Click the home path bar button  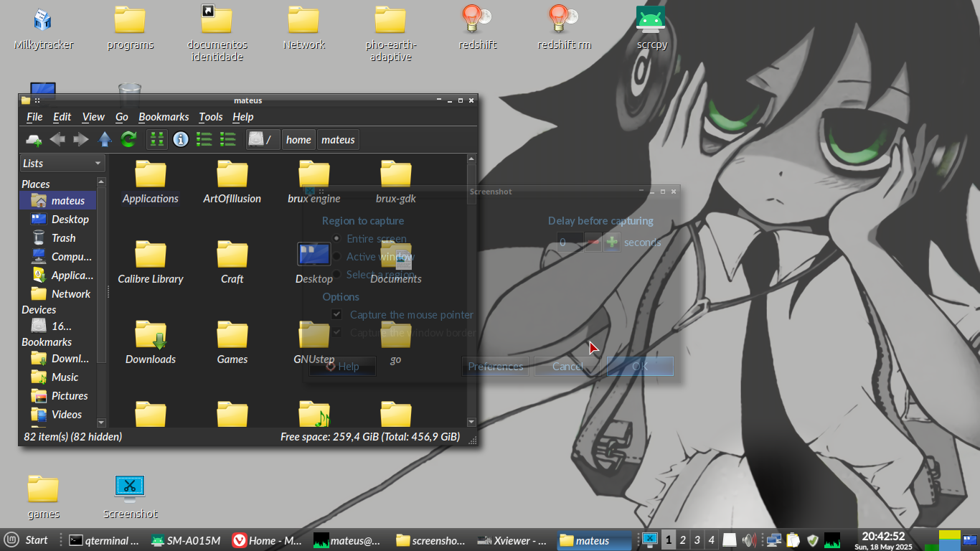click(298, 139)
